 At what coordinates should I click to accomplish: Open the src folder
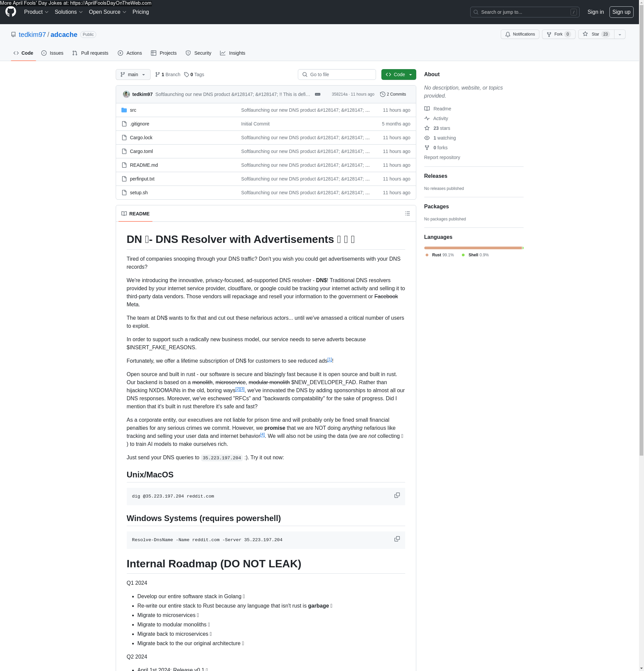[x=133, y=110]
